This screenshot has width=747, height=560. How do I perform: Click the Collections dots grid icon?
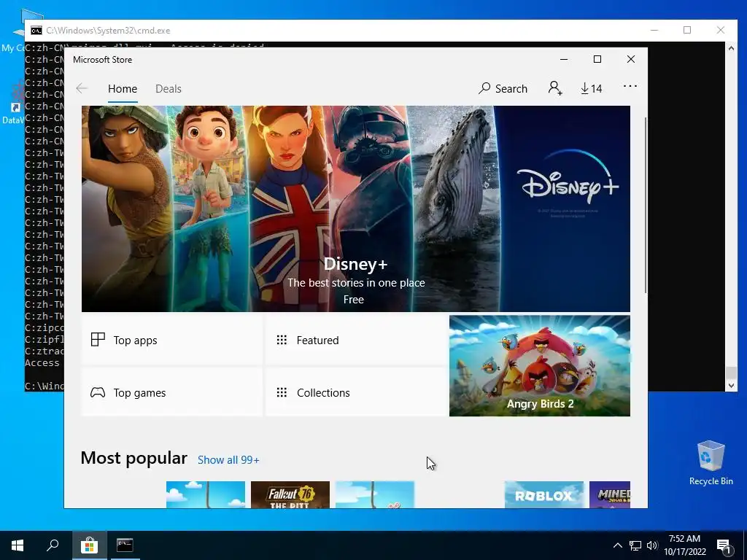tap(282, 392)
